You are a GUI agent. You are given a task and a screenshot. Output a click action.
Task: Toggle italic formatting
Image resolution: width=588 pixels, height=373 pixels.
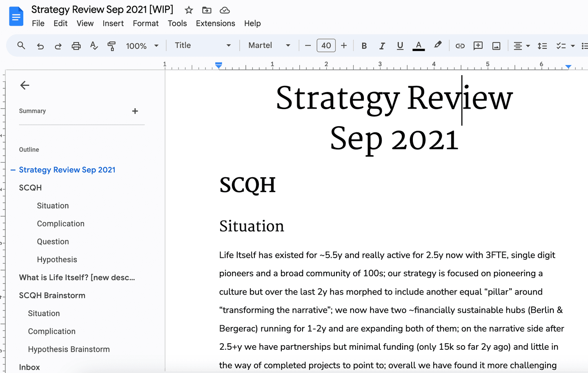coord(382,45)
